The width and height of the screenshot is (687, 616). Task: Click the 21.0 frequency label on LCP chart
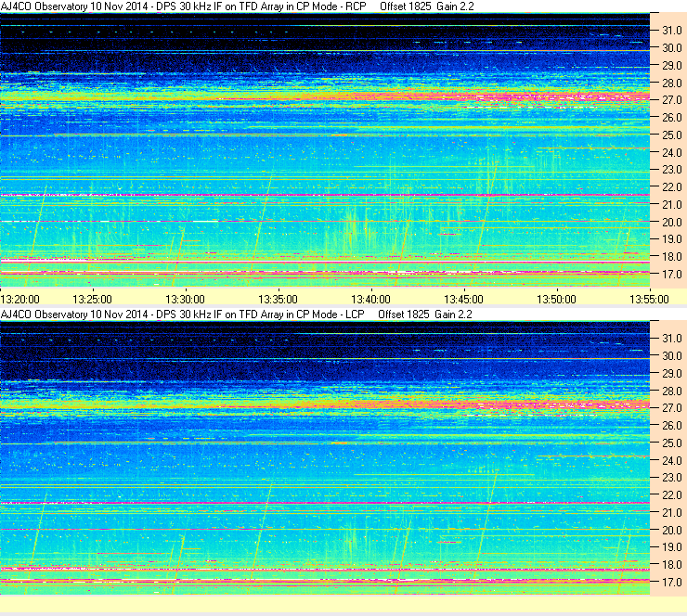tap(672, 513)
